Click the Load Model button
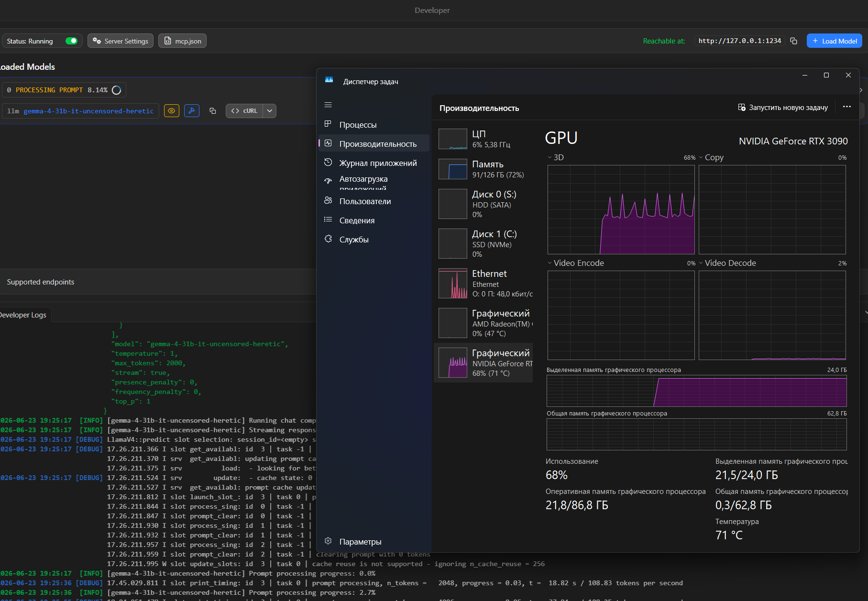868x601 pixels. tap(835, 41)
